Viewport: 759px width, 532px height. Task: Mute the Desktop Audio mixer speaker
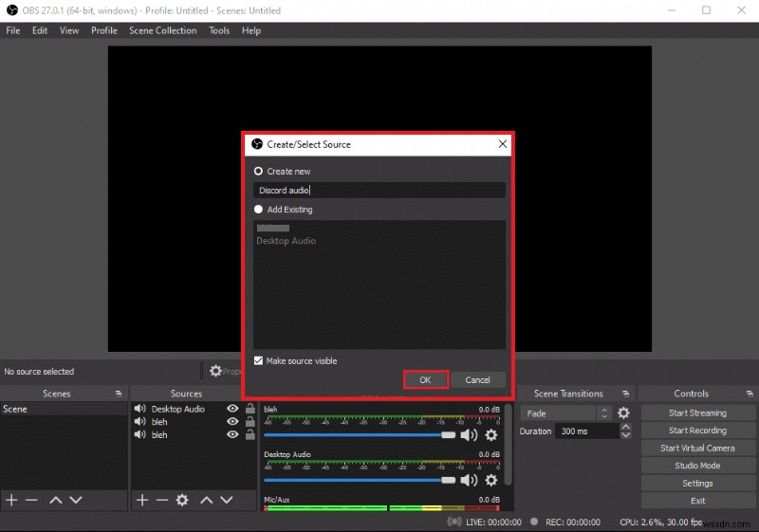pyautogui.click(x=469, y=480)
